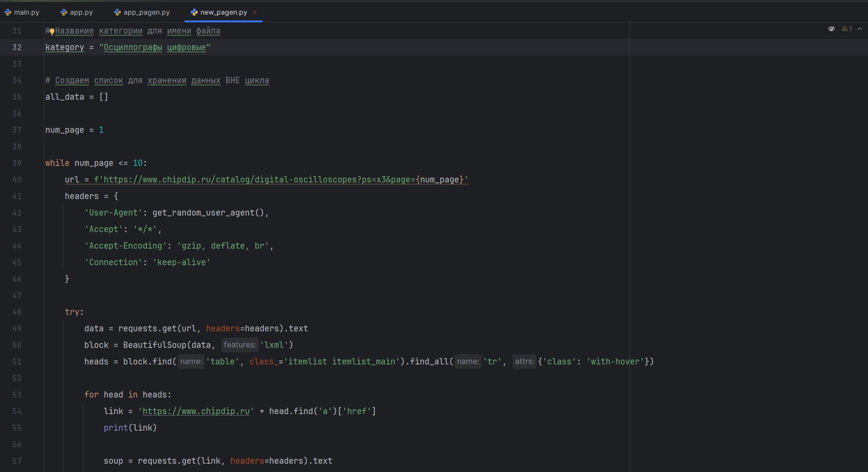Viewport: 868px width, 472px height.
Task: Click the print call on line 55
Action: (x=116, y=428)
